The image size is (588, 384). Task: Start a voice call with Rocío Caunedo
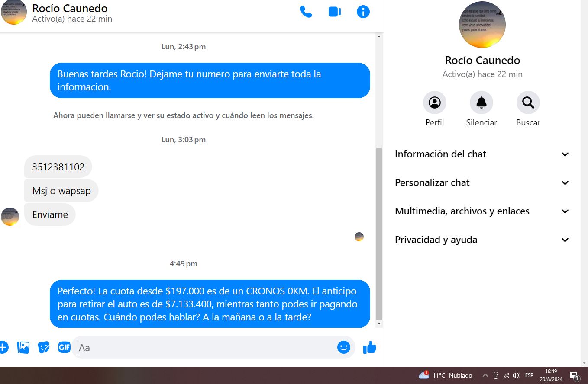pyautogui.click(x=306, y=12)
